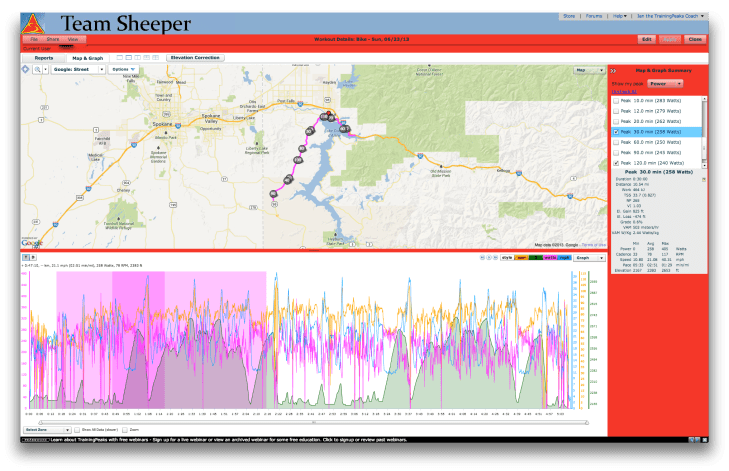
Task: Toggle the Peak 60.0 min (250 Watts) checkbox
Action: point(616,142)
